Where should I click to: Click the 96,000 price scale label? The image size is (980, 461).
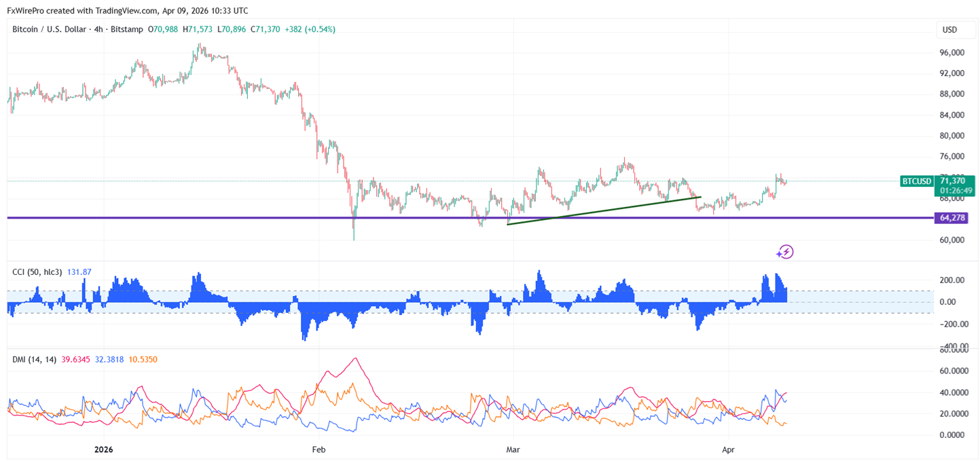click(x=951, y=52)
